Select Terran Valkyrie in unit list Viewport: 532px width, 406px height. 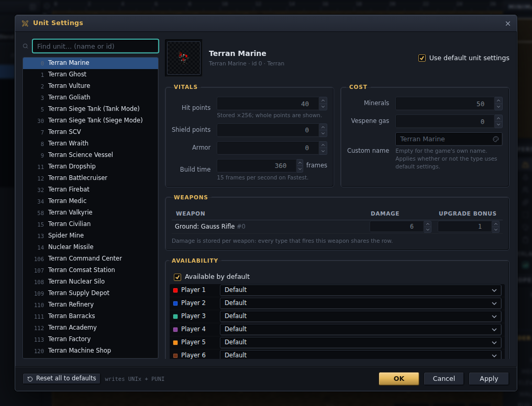tap(91, 212)
